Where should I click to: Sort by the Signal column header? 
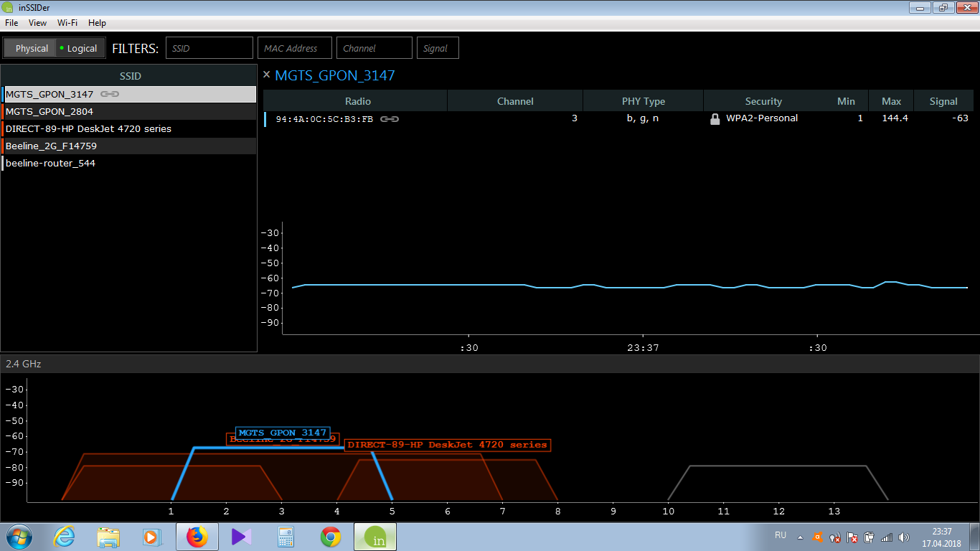click(x=943, y=101)
